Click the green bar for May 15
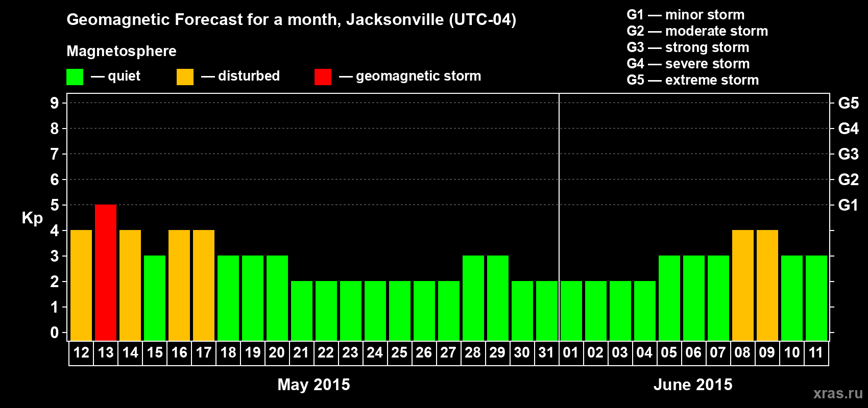868x408 pixels. coord(155,298)
